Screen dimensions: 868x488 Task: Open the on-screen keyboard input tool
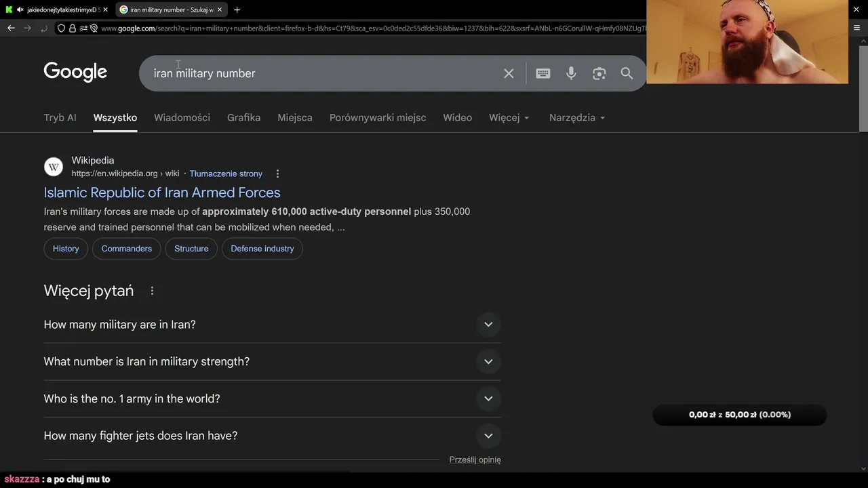coord(543,73)
